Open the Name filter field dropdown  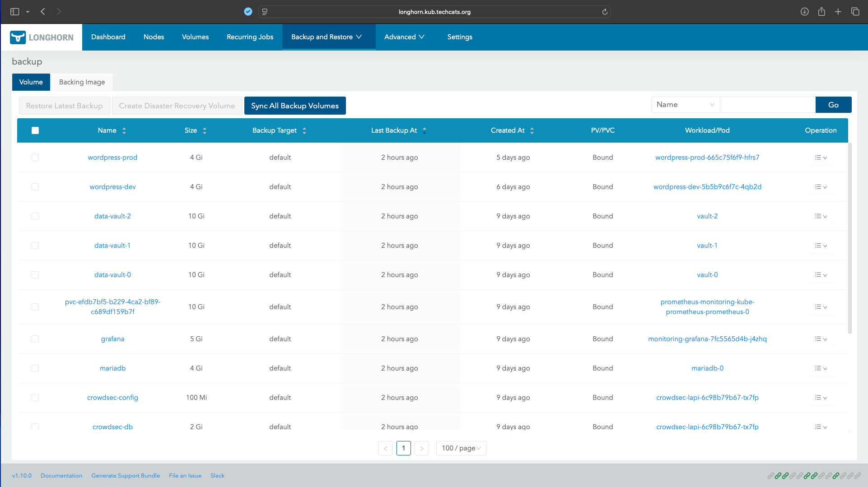(685, 104)
